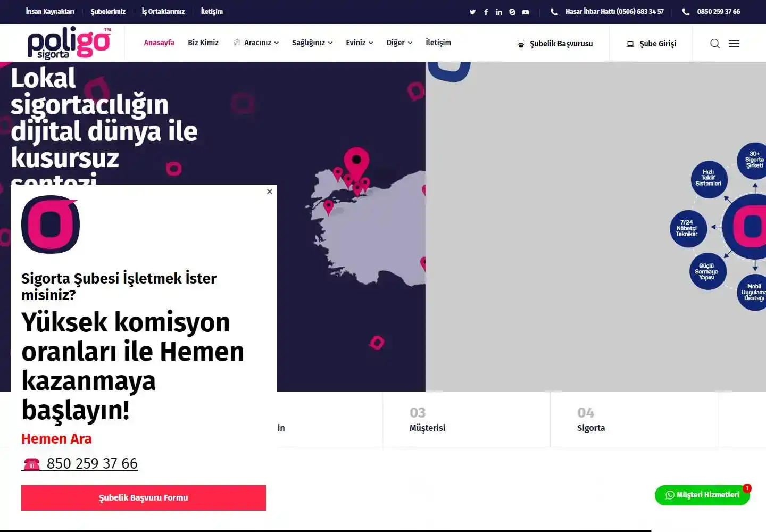Click the Mobil Uygulama Desteği circle

click(x=753, y=292)
